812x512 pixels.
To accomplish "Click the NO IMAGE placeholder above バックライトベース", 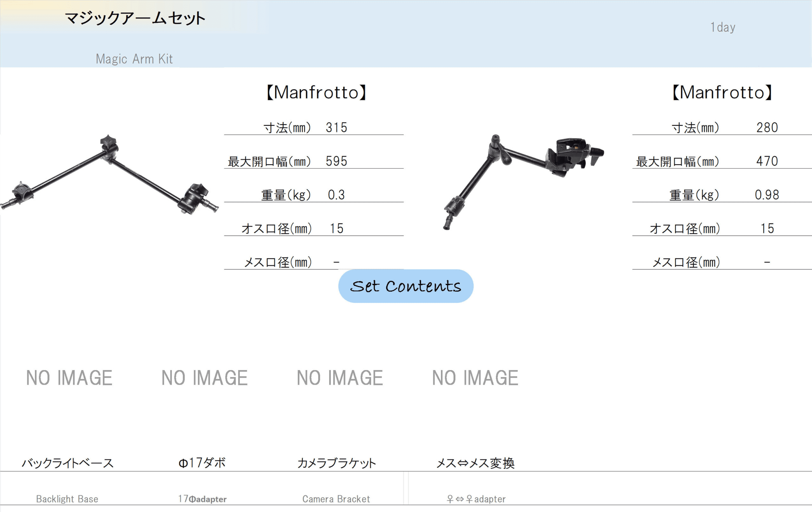I will [69, 378].
